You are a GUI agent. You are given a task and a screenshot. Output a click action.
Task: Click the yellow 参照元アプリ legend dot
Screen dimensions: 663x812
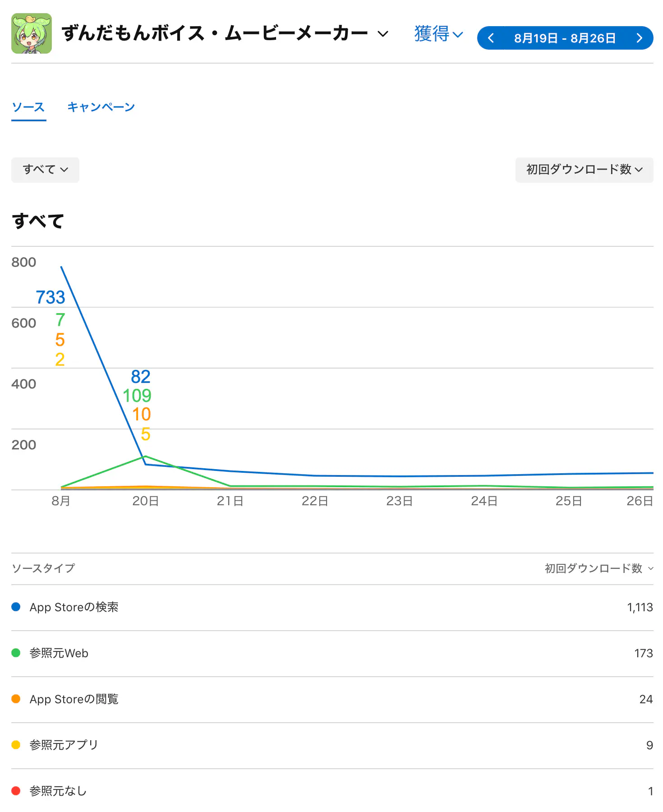click(x=16, y=745)
